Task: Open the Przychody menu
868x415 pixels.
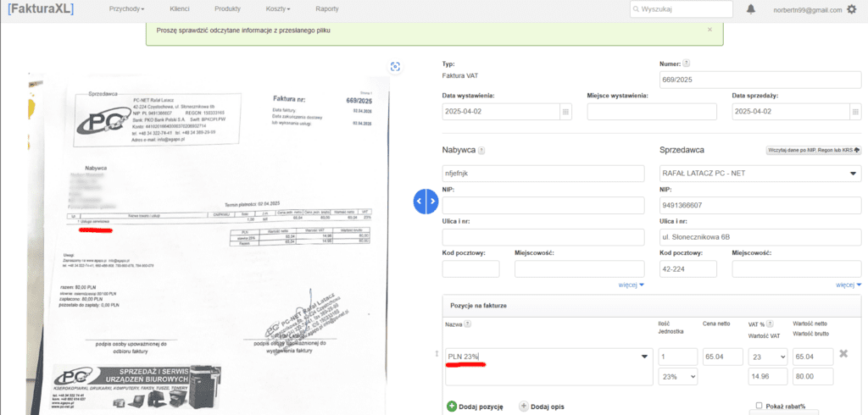Action: (x=127, y=9)
